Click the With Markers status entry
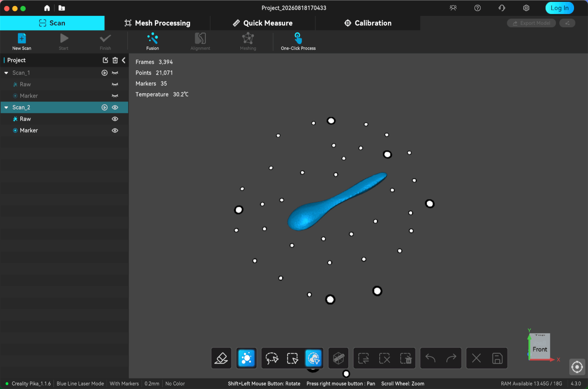Viewport: 588px width, 389px height. click(124, 383)
